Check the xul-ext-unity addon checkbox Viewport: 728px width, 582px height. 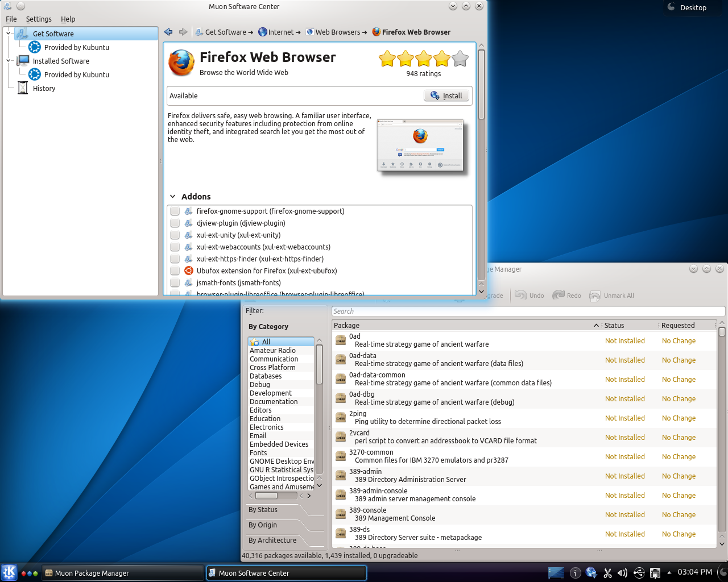click(x=175, y=235)
